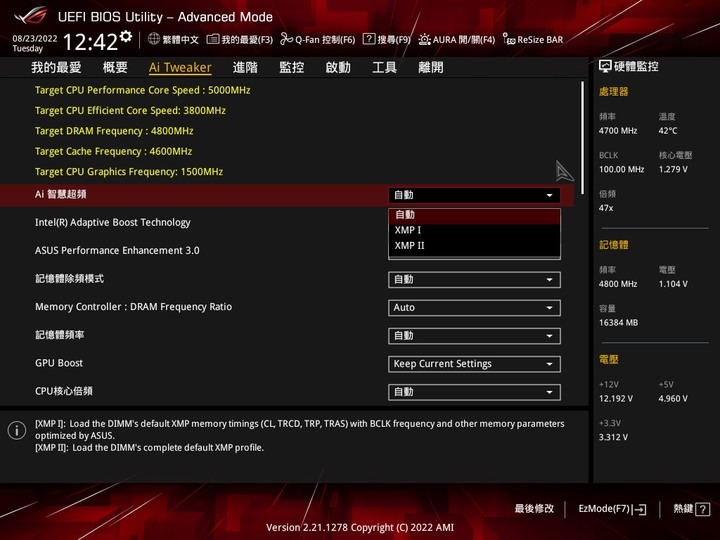Open the 進階 tab

(245, 68)
